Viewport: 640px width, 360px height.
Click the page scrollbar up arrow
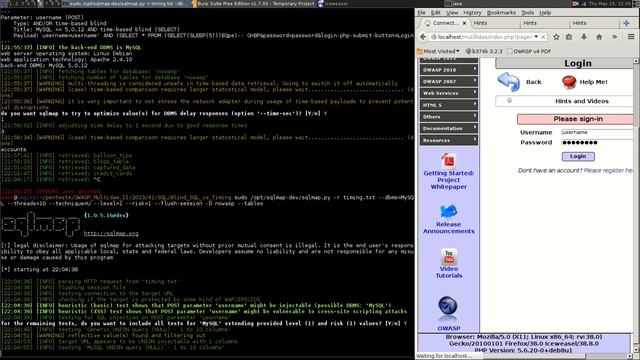[x=636, y=61]
